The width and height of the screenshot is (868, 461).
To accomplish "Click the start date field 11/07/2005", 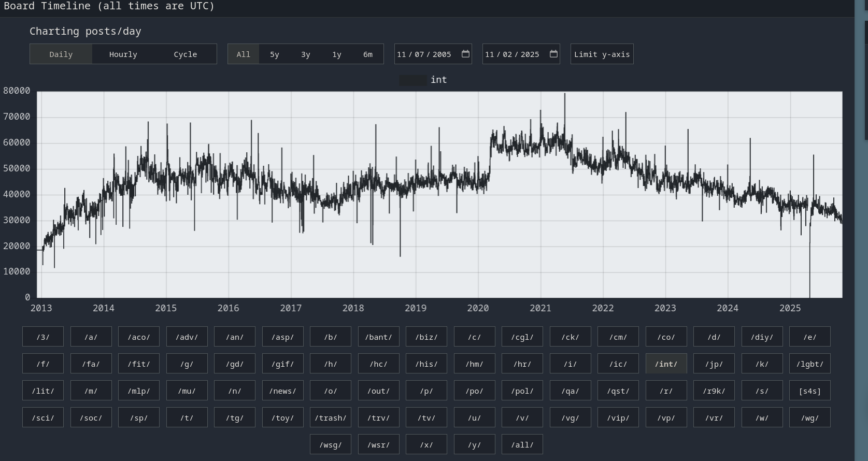I will (x=433, y=54).
